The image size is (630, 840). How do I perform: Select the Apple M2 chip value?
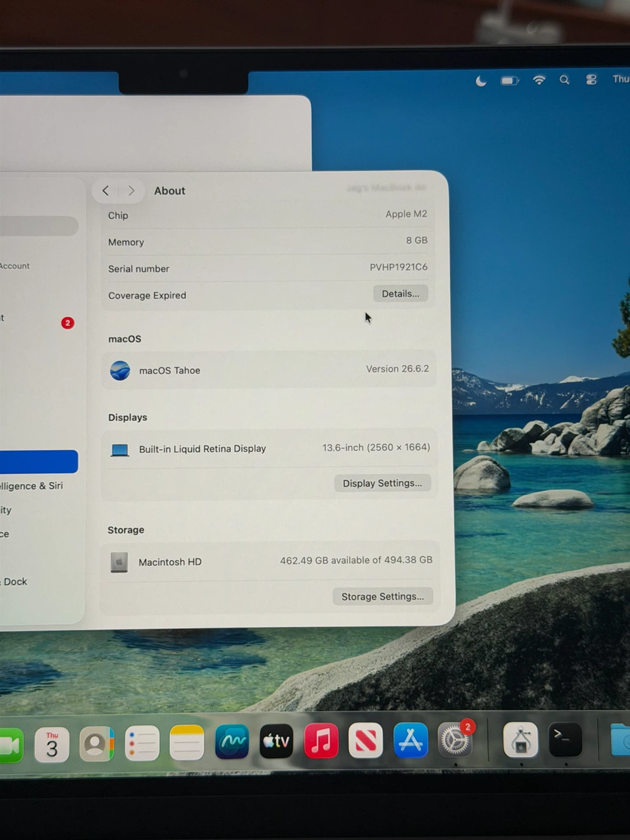[x=406, y=214]
